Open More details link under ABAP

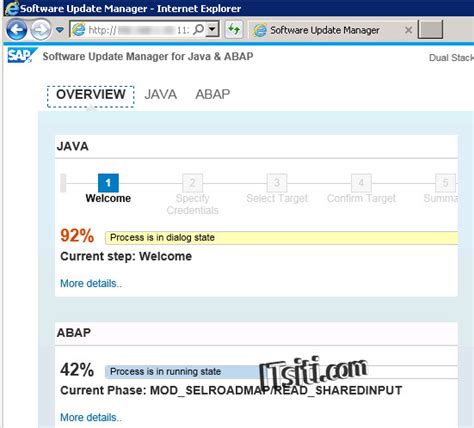(91, 417)
